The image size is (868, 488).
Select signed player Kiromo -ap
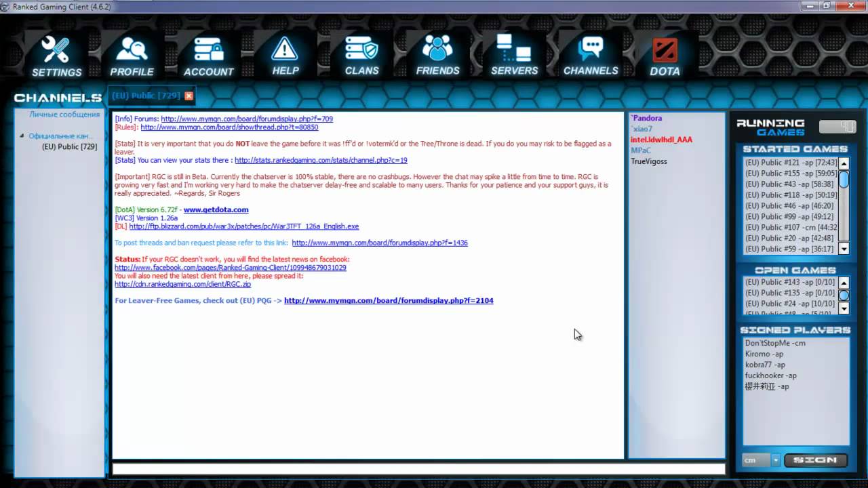coord(764,354)
